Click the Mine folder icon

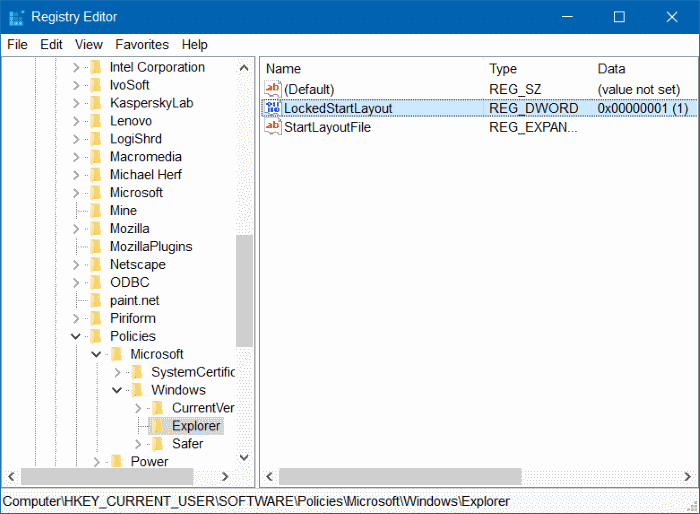(x=96, y=210)
